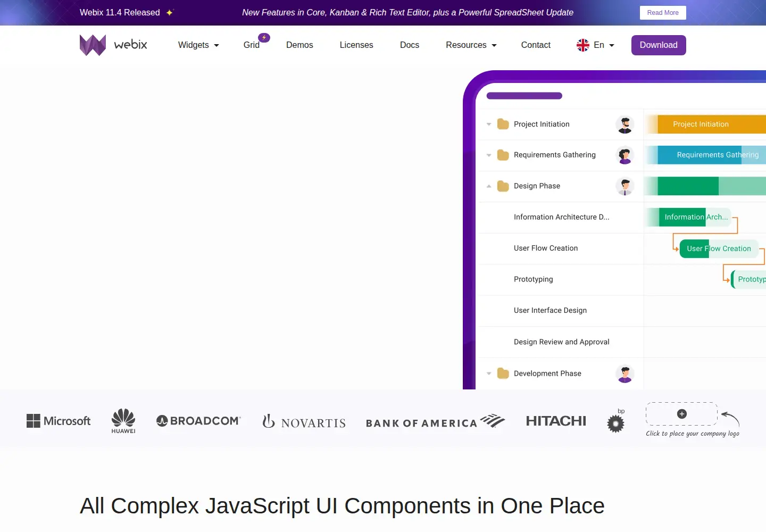Click the 'All Complex JavaScript UI Components' heading
766x532 pixels.
pos(342,506)
